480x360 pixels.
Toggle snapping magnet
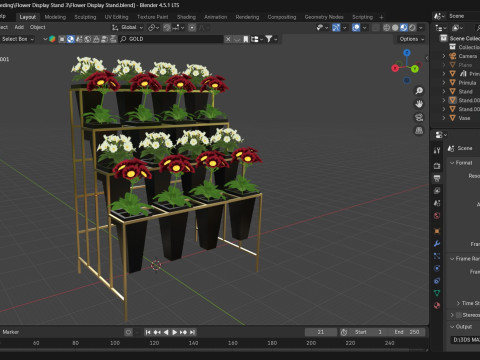click(x=167, y=28)
